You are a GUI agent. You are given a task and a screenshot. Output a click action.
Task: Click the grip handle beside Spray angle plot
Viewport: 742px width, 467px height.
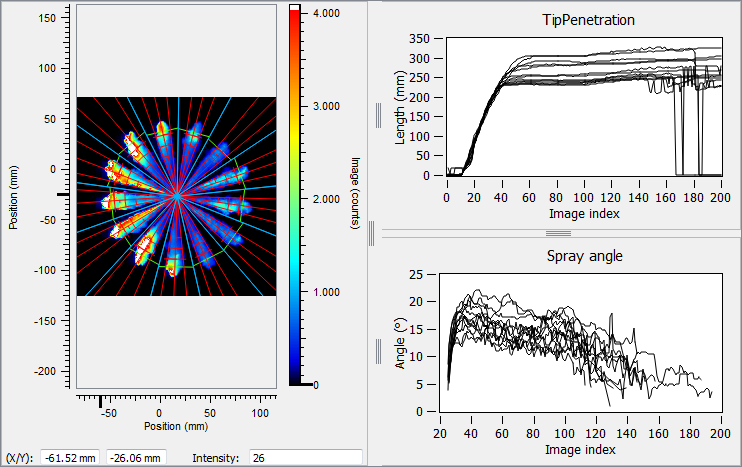click(379, 351)
